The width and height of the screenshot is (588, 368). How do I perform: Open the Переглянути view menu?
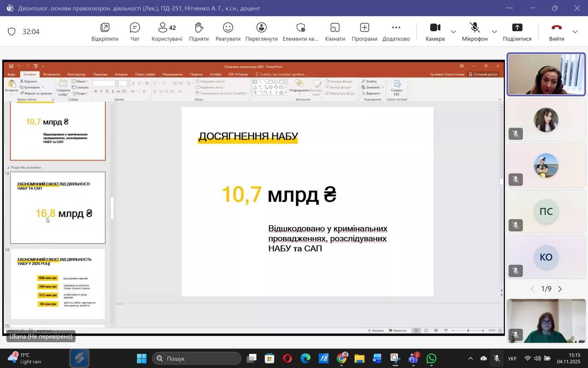pyautogui.click(x=261, y=31)
